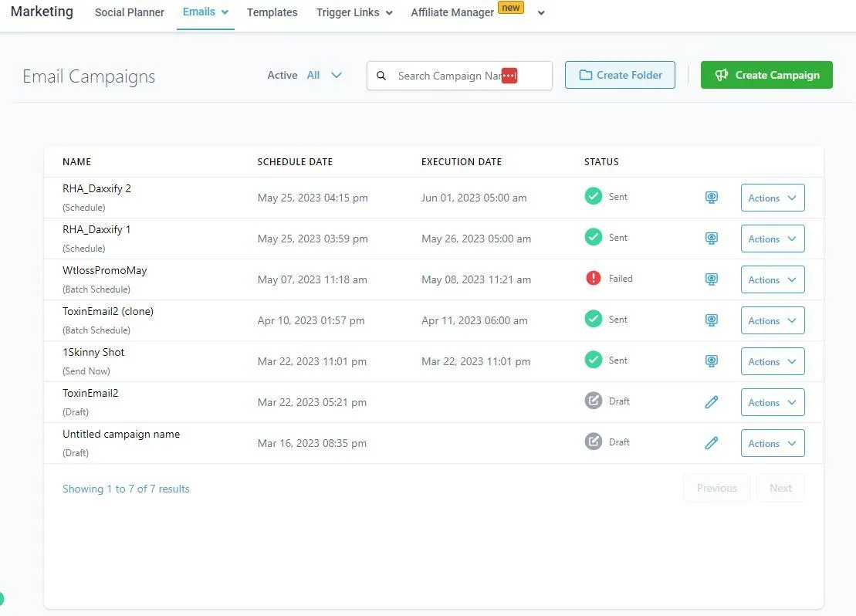856x616 pixels.
Task: Switch to Templates tab
Action: (x=272, y=12)
